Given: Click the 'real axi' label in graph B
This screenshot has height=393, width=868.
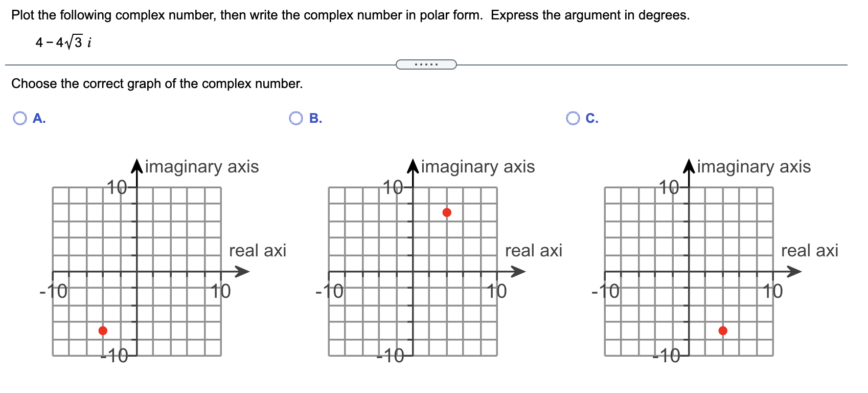Looking at the screenshot, I should pos(533,250).
